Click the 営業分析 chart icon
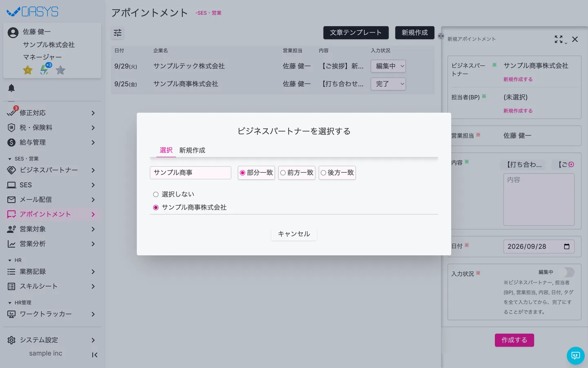 point(11,244)
